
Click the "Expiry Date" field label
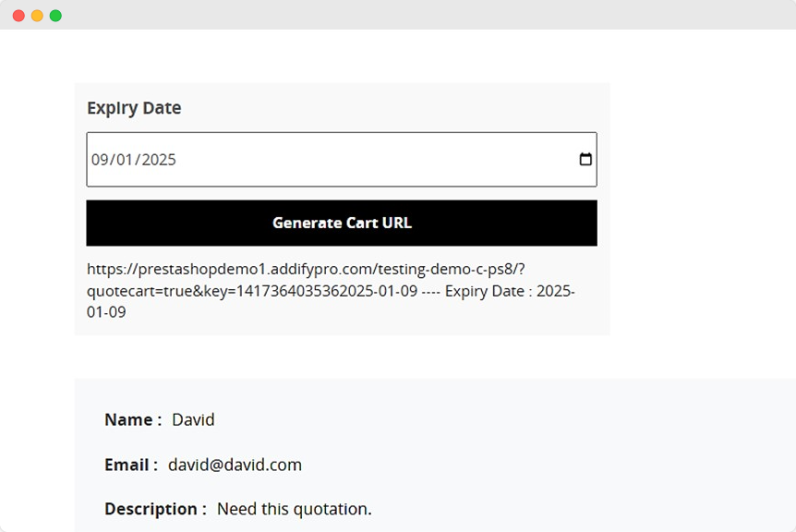point(134,108)
